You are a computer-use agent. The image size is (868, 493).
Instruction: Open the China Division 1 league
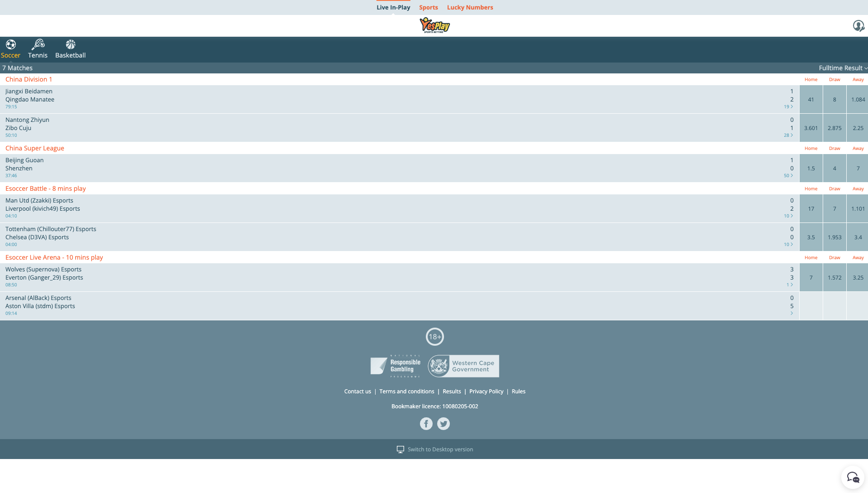[29, 79]
